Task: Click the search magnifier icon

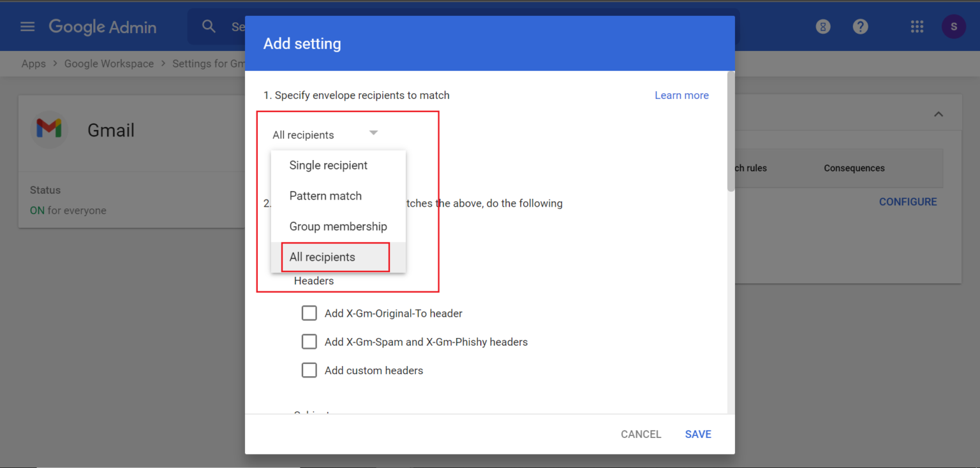Action: pos(209,26)
